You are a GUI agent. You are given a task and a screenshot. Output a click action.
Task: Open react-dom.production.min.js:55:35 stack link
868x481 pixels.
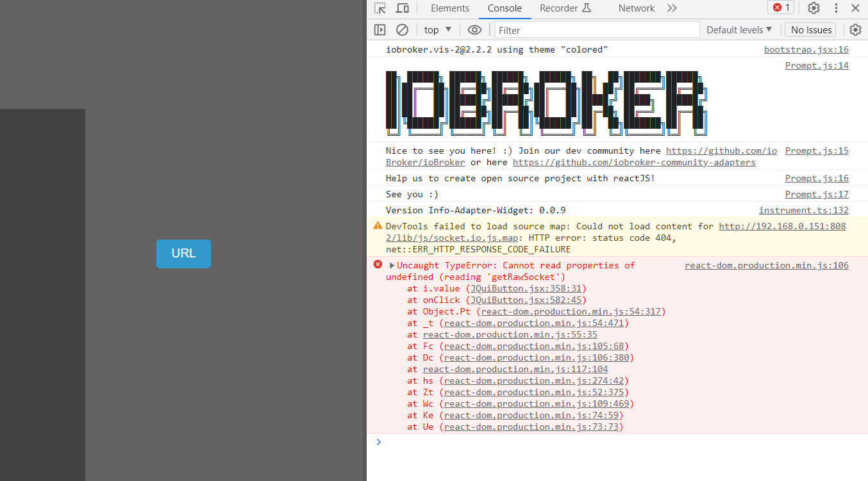pyautogui.click(x=510, y=334)
